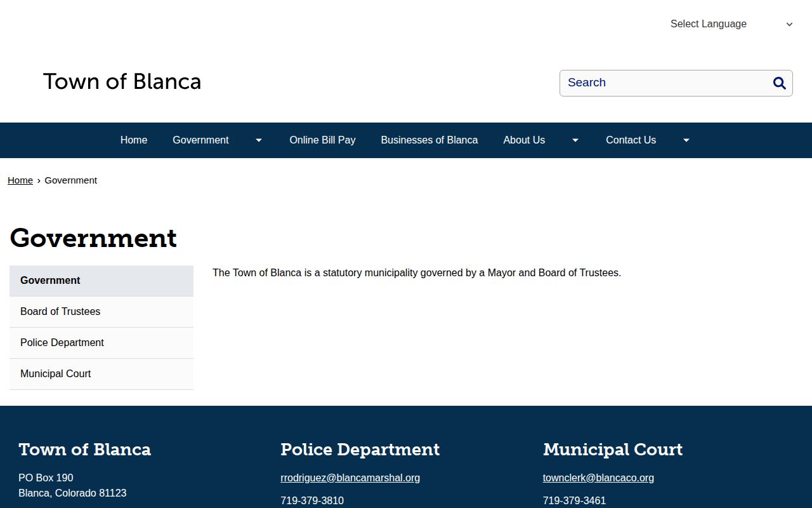Select Government in the sidebar menu
This screenshot has width=812, height=508.
coord(101,281)
